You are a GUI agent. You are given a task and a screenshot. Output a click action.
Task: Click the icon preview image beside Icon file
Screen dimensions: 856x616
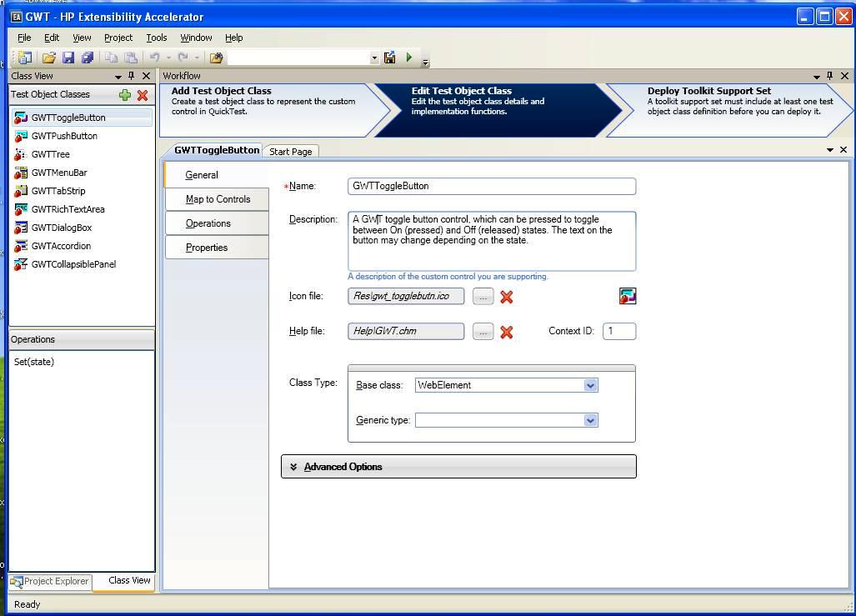click(x=628, y=296)
